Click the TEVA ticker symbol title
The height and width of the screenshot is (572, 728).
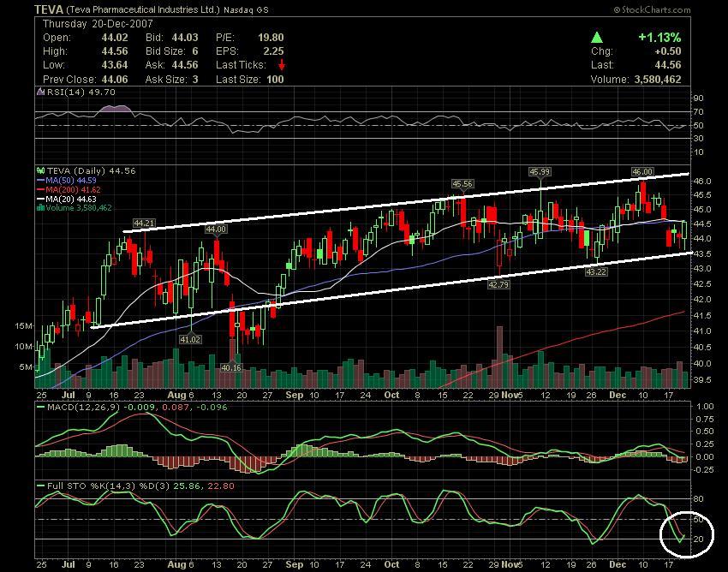pos(49,9)
